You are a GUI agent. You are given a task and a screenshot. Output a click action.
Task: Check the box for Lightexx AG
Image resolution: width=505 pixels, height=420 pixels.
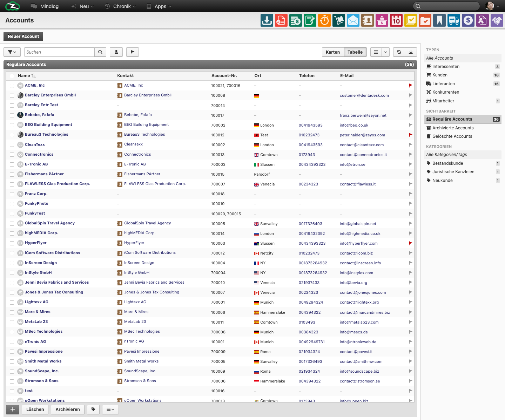pos(12,302)
